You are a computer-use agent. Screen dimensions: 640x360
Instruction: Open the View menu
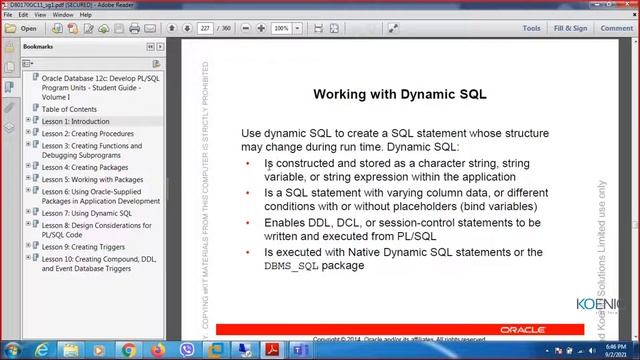[x=40, y=15]
